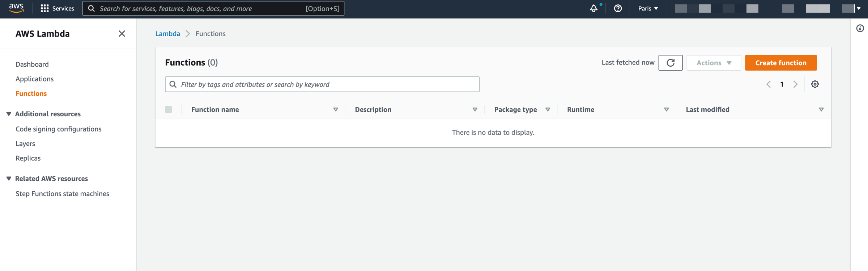Image resolution: width=868 pixels, height=271 pixels.
Task: Click the Create function button
Action: click(780, 63)
